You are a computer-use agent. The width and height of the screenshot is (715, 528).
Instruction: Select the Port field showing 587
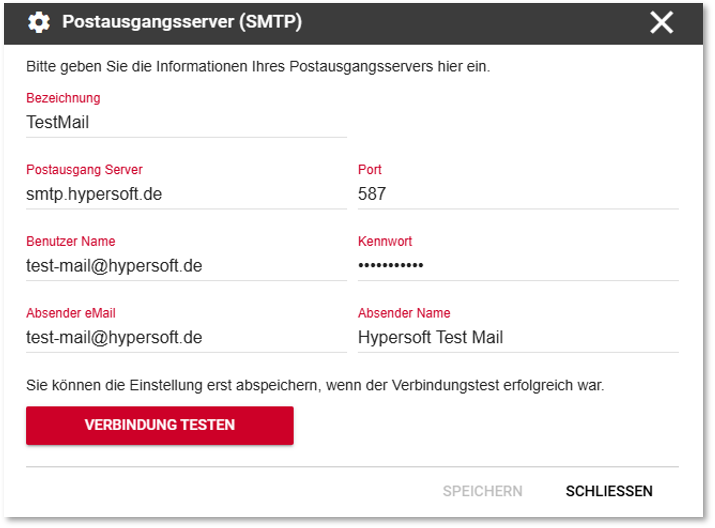(518, 194)
